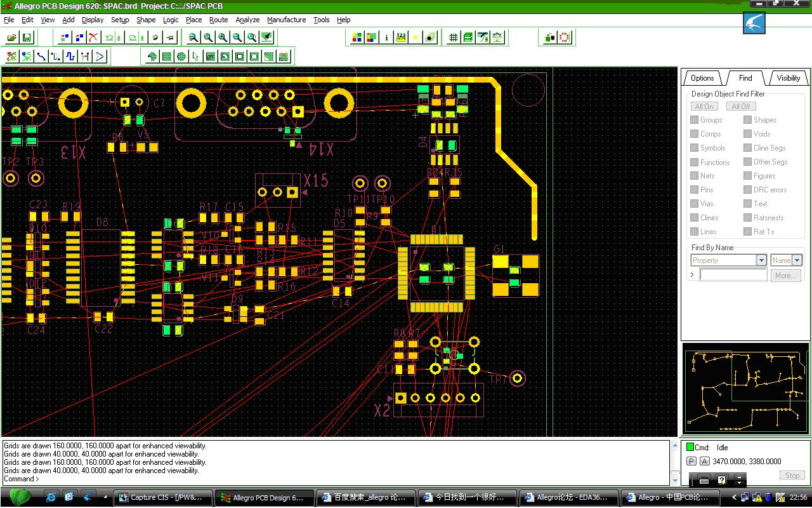Click the More... button
The width and height of the screenshot is (812, 508).
(x=785, y=276)
